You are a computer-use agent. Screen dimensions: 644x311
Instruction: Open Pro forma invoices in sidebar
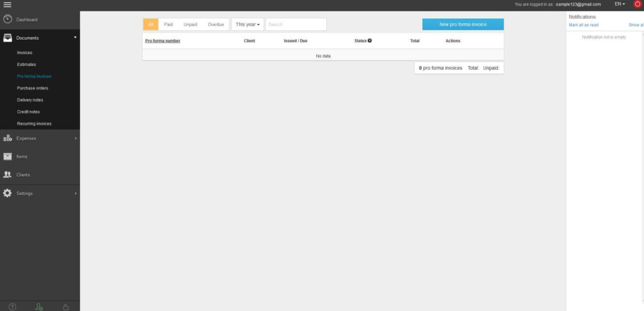point(34,77)
